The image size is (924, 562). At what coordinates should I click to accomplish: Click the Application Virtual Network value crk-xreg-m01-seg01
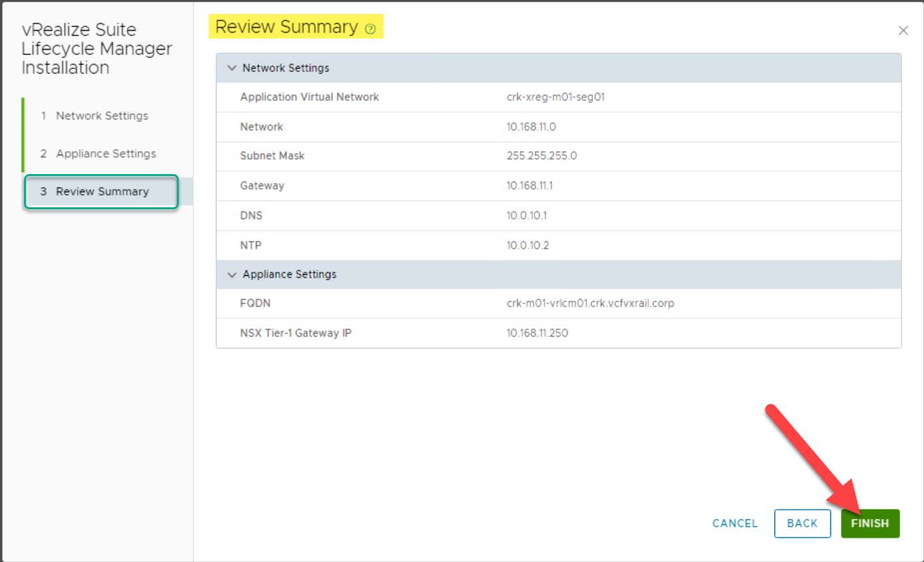(x=555, y=97)
